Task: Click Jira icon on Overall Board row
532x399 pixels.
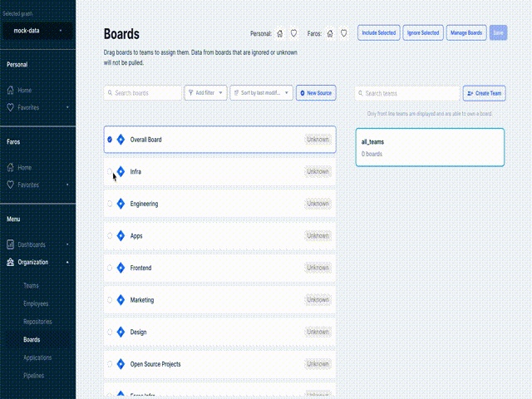Action: point(121,140)
